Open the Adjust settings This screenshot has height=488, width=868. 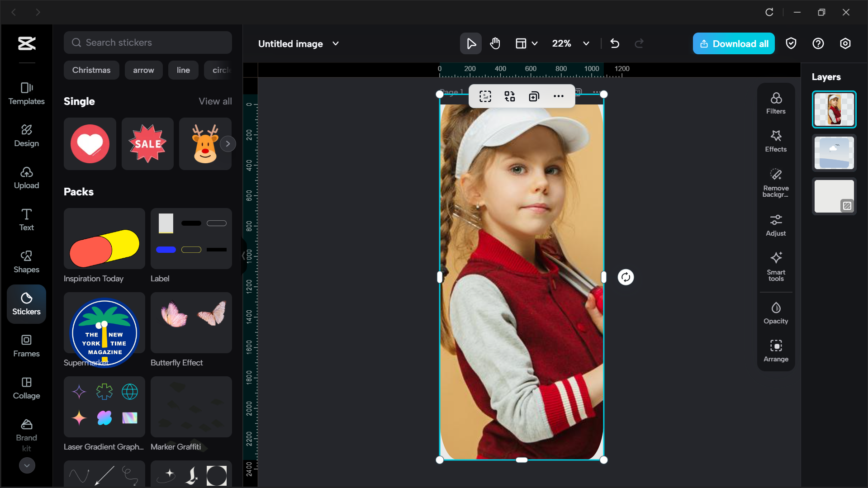click(x=775, y=225)
